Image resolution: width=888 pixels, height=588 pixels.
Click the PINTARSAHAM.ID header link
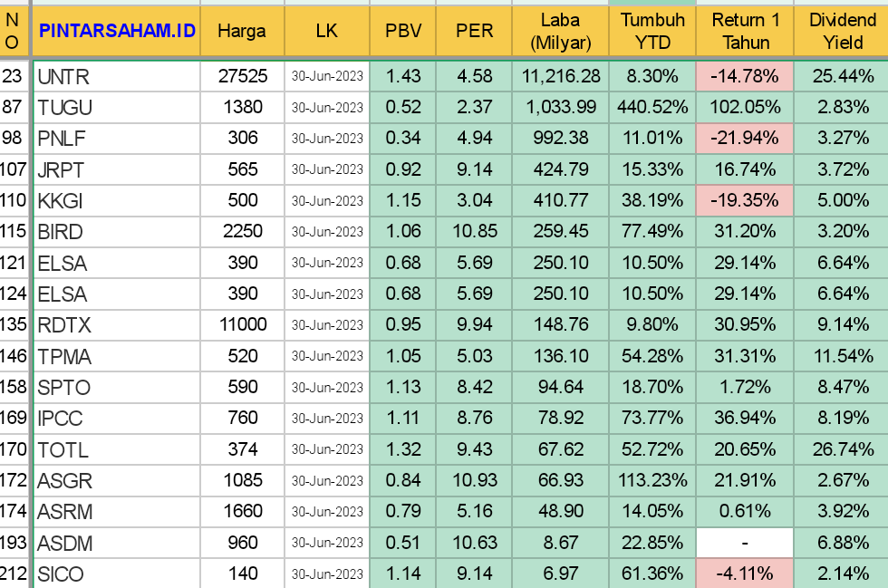(x=116, y=31)
